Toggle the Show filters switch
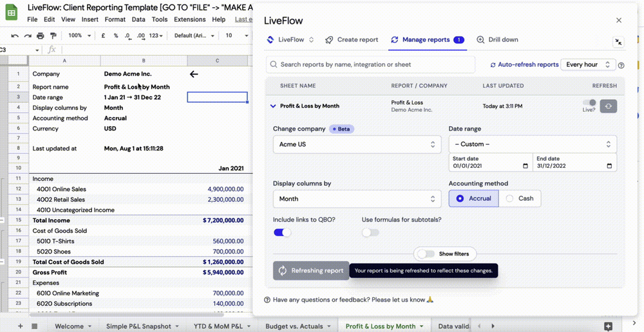Viewport: 644px width, 332px height. 426,254
